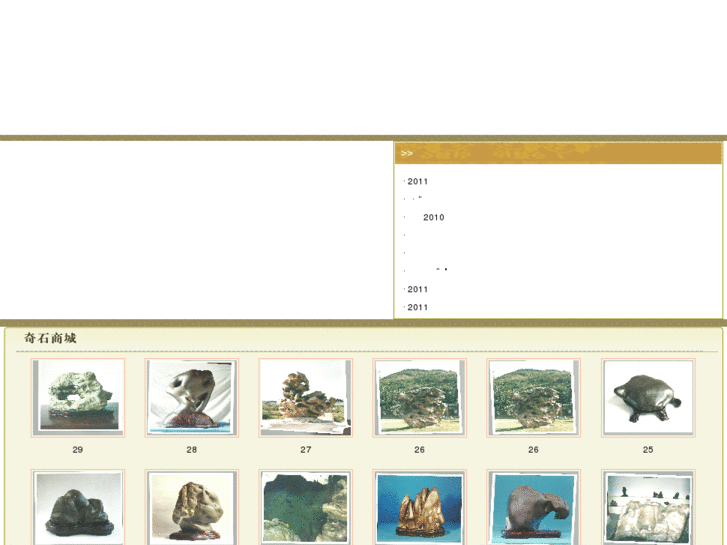Open the green porous stone thumbnail numbered 29
727x545 pixels.
(x=78, y=398)
